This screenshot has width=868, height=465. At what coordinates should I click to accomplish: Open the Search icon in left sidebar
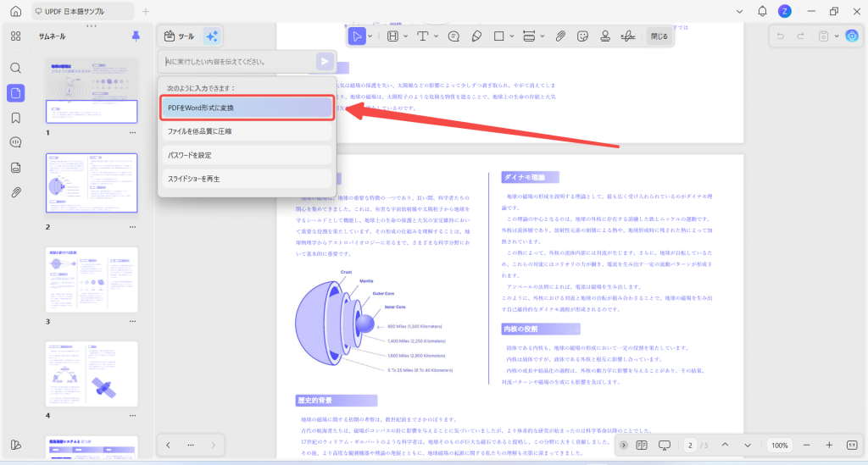pyautogui.click(x=15, y=68)
